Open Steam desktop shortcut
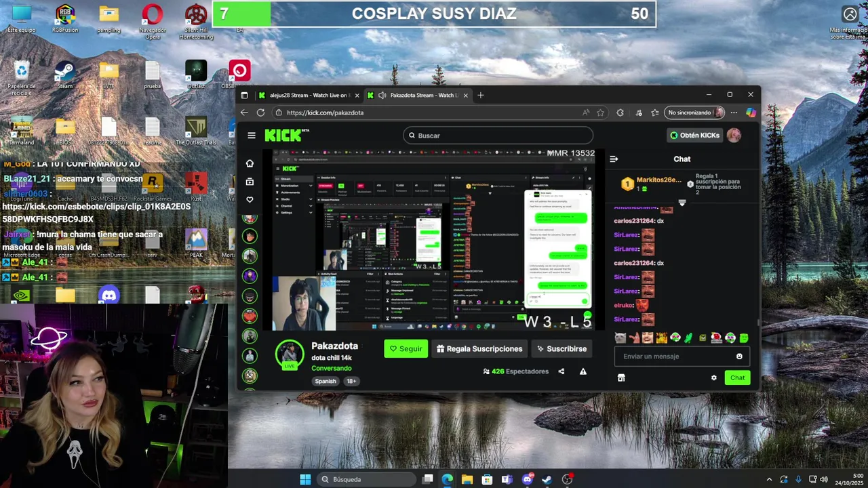This screenshot has height=488, width=868. (65, 75)
